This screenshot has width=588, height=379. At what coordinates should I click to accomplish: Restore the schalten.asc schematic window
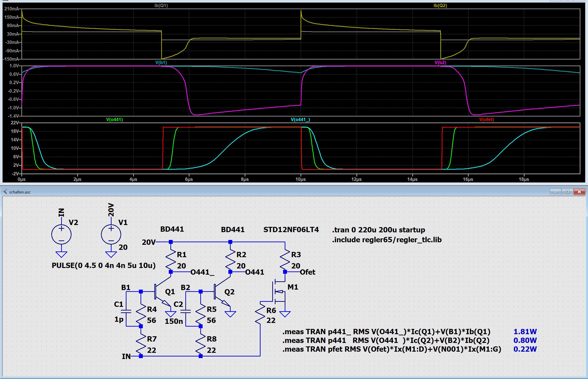click(x=567, y=192)
